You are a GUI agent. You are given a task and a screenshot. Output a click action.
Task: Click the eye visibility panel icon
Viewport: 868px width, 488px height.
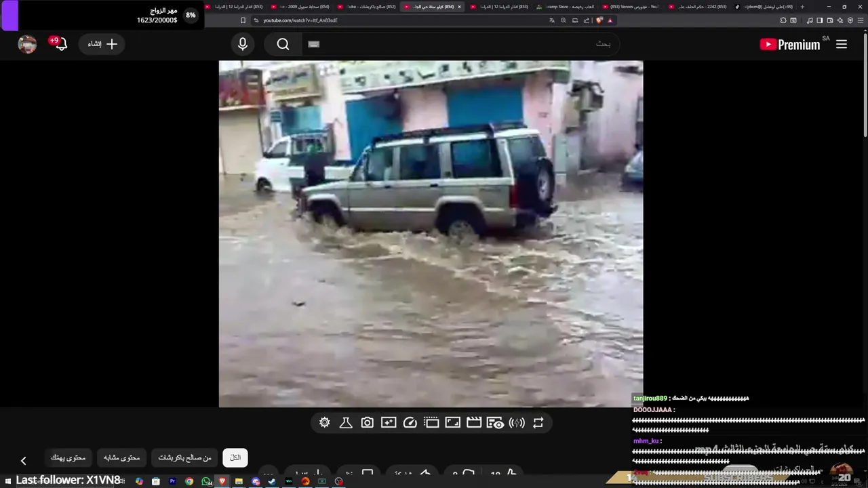point(495,423)
